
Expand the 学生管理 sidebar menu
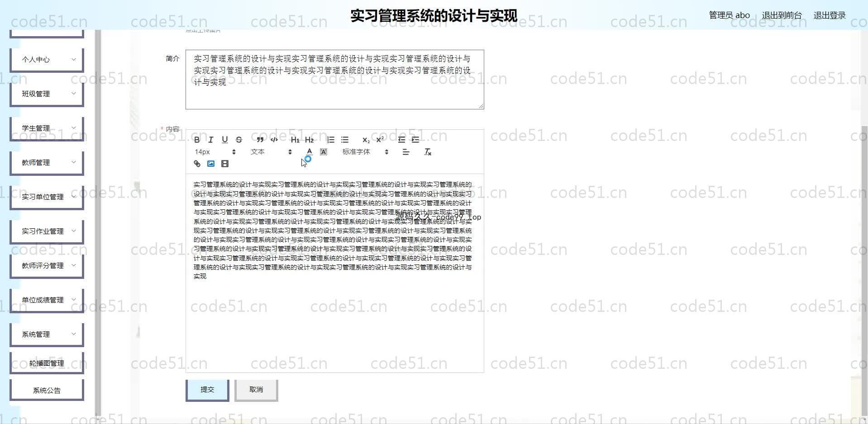point(47,128)
